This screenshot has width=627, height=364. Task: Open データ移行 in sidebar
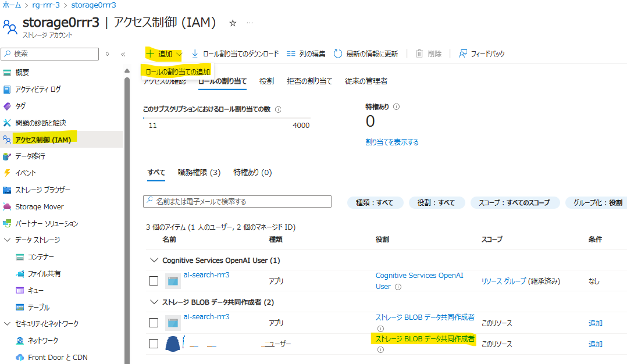click(x=30, y=156)
